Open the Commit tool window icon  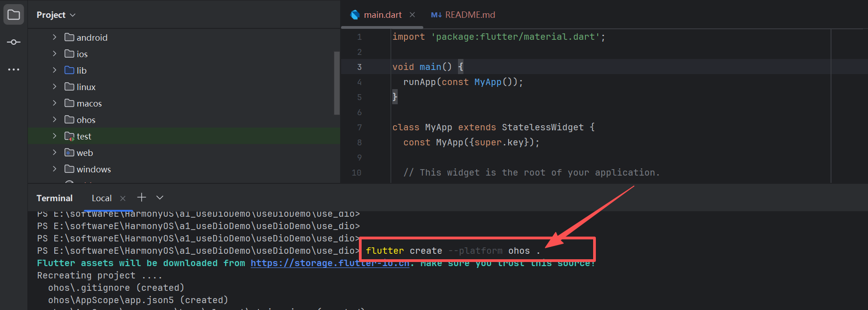coord(14,42)
